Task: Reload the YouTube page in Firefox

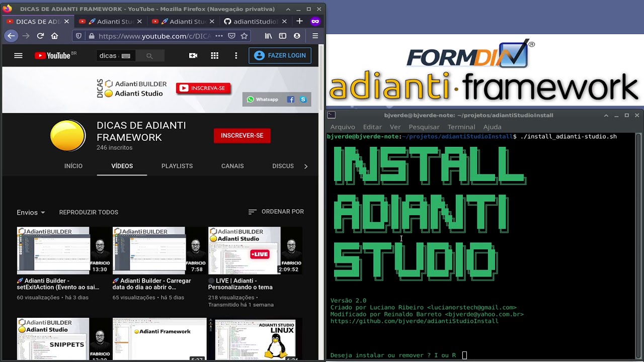Action: (40, 36)
